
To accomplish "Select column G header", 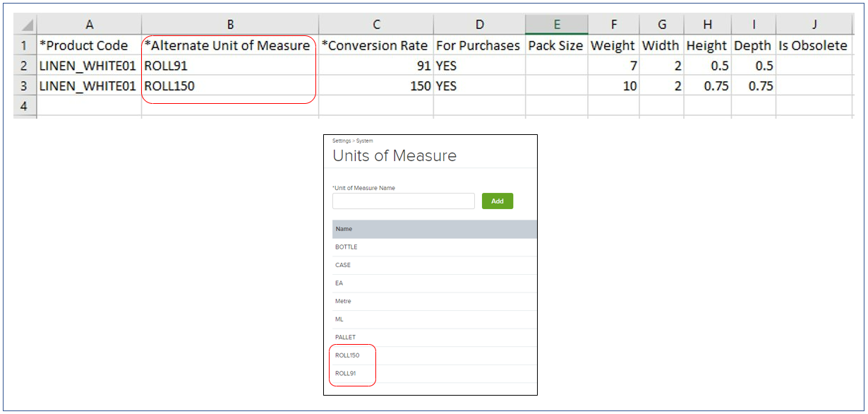I will (x=661, y=25).
